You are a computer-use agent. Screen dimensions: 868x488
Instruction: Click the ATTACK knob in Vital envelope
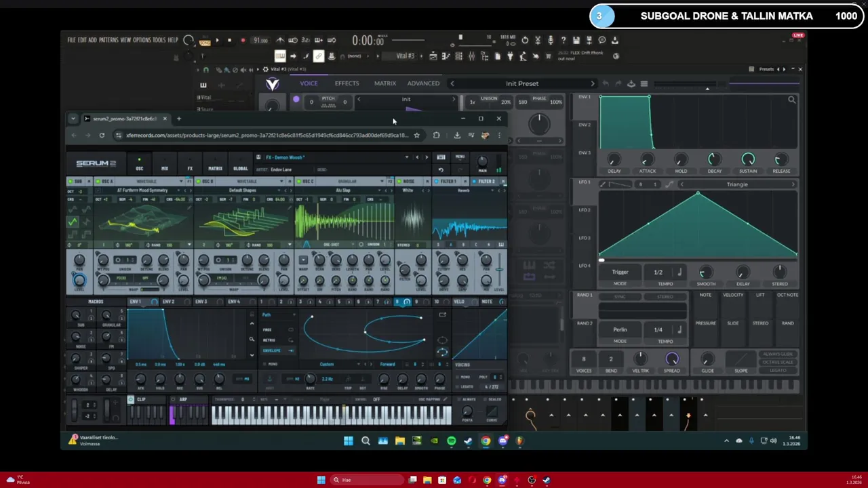(x=648, y=159)
